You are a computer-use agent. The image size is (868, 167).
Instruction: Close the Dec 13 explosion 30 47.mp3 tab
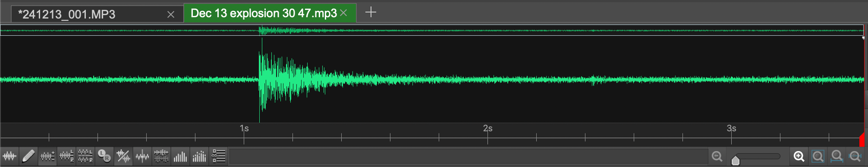coord(343,13)
